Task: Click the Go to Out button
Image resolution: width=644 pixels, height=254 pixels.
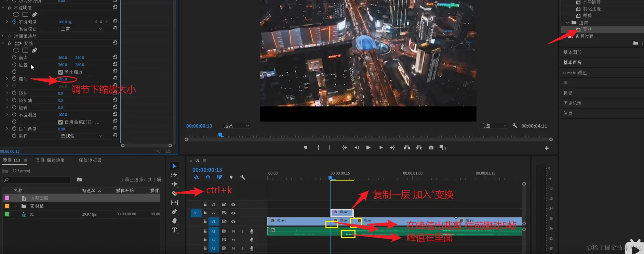Action: point(392,148)
